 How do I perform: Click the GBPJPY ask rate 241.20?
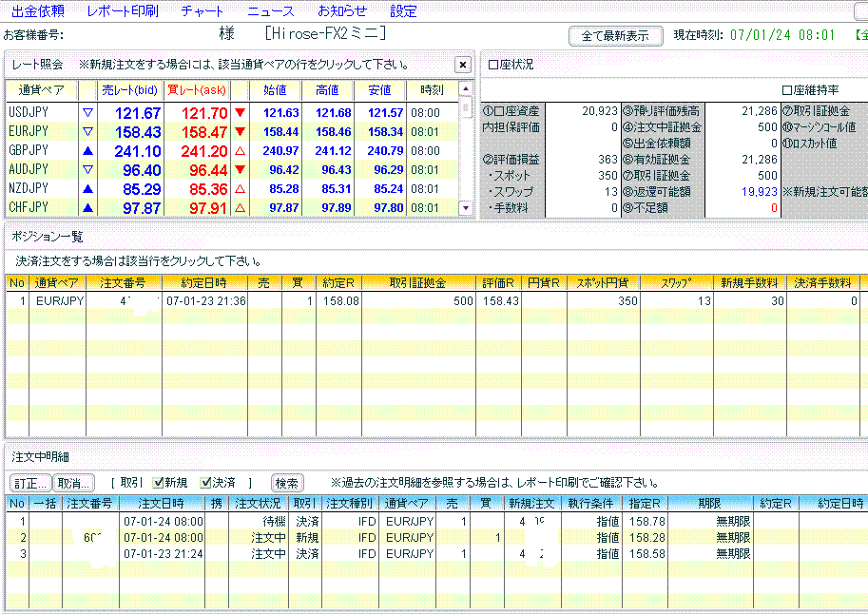[204, 151]
